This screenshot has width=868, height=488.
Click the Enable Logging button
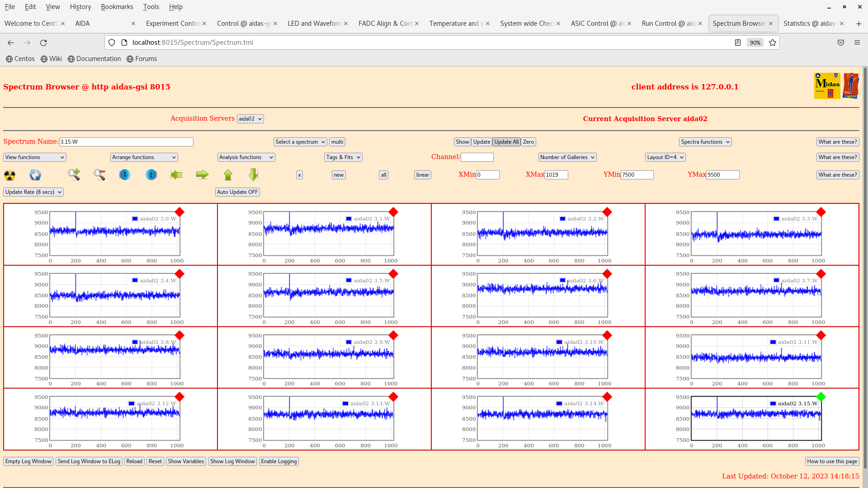click(278, 461)
